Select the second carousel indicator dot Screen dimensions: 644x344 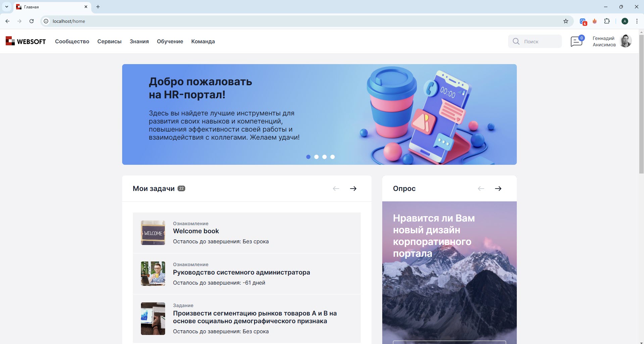(x=317, y=157)
